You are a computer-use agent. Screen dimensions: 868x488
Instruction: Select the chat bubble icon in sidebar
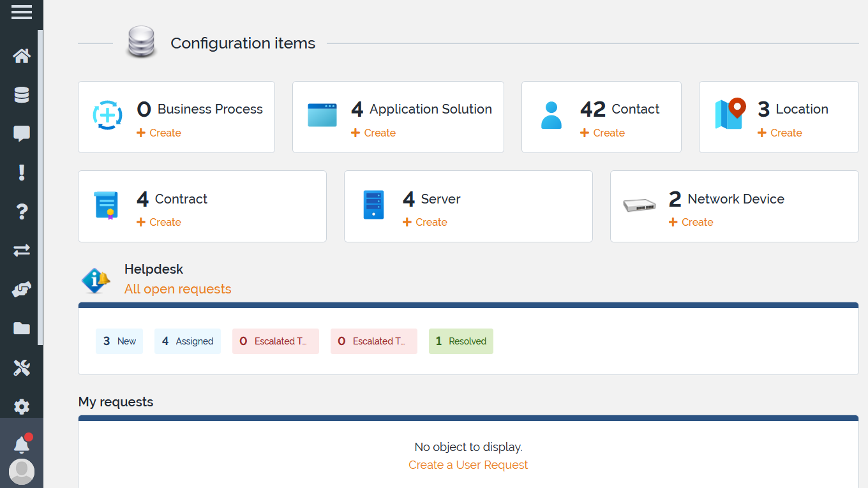point(21,133)
